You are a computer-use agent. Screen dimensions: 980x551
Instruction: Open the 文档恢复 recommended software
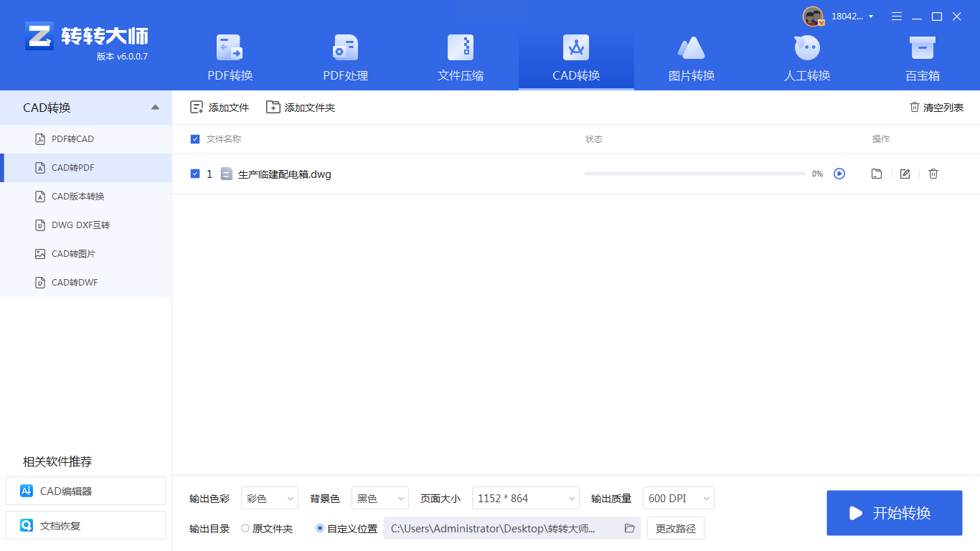coord(85,526)
